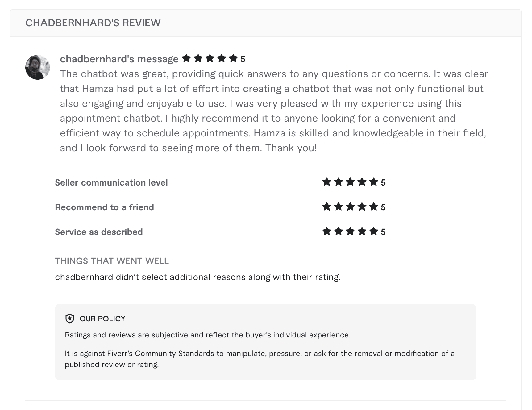
Task: Click the THINGS THAT WENT WELL heading
Action: pyautogui.click(x=112, y=261)
